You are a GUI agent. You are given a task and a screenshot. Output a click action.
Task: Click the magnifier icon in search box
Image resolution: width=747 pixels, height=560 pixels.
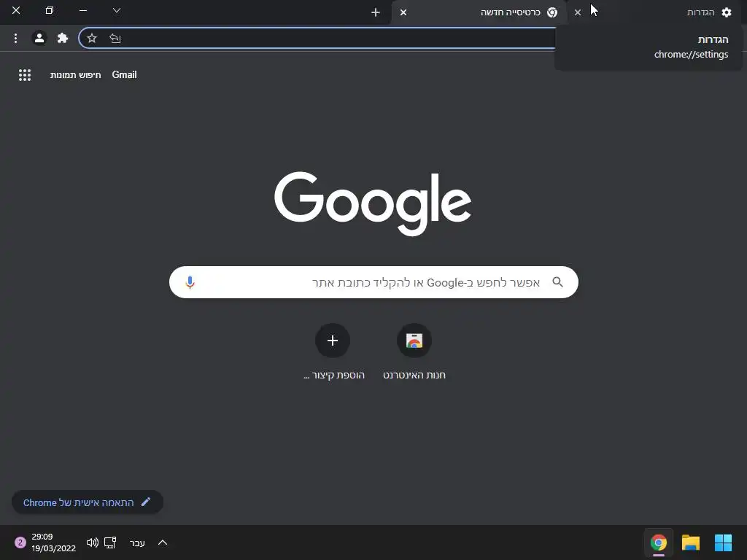557,282
